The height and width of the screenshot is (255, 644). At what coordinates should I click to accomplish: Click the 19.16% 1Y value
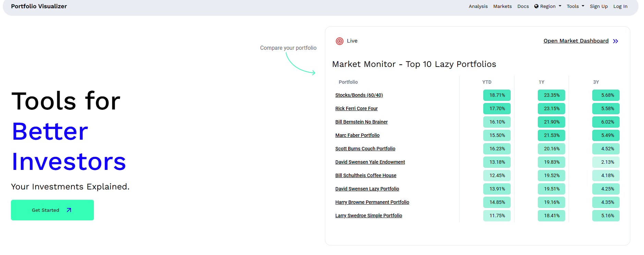[x=551, y=202]
